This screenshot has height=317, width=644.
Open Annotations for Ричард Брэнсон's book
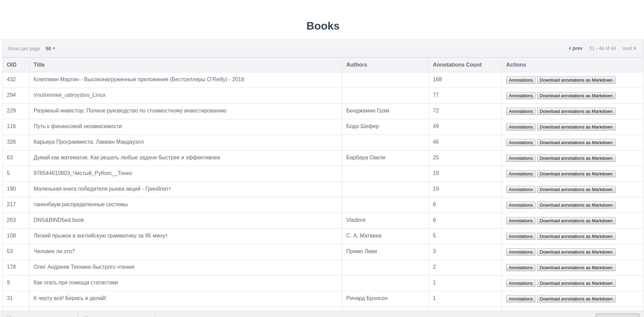pos(520,299)
